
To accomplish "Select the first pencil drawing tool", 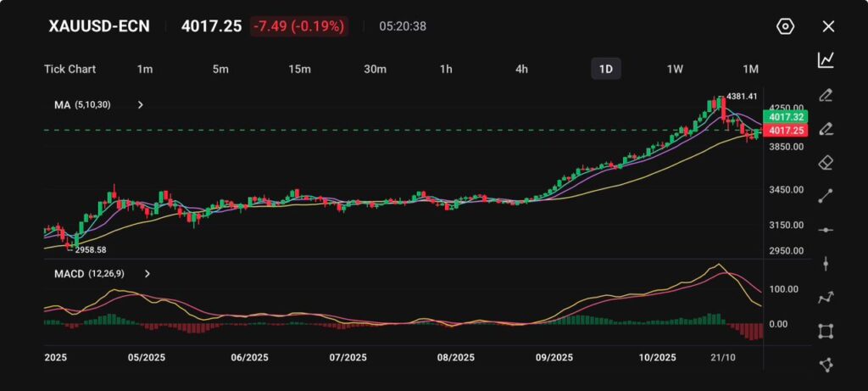I will click(x=826, y=94).
